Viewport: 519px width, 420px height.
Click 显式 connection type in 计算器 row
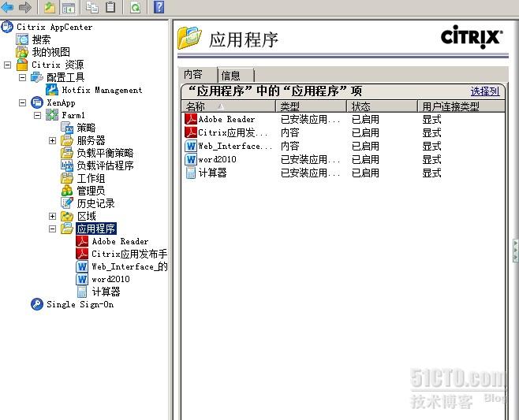pyautogui.click(x=431, y=173)
